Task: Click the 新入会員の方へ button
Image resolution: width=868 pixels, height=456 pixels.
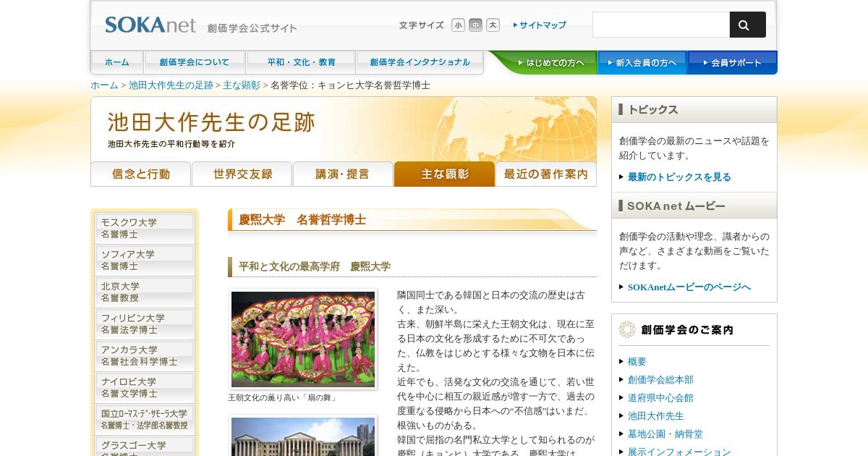Action: click(x=642, y=63)
